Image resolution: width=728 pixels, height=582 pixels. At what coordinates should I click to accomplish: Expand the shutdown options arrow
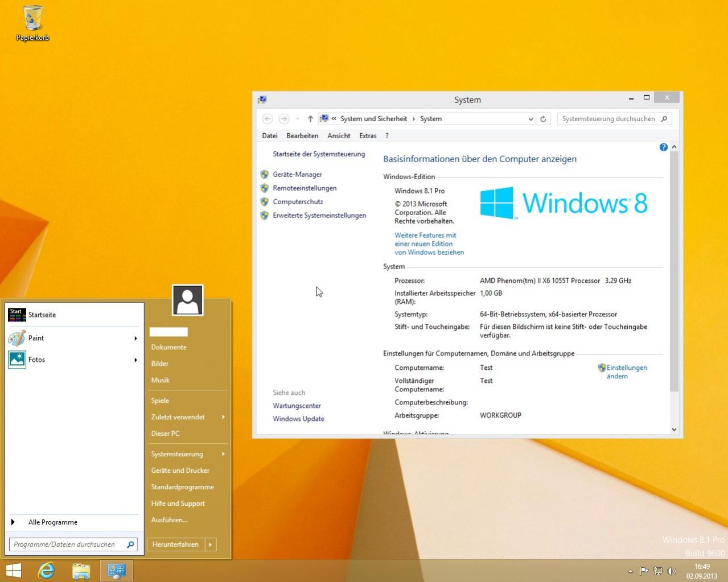coord(210,544)
